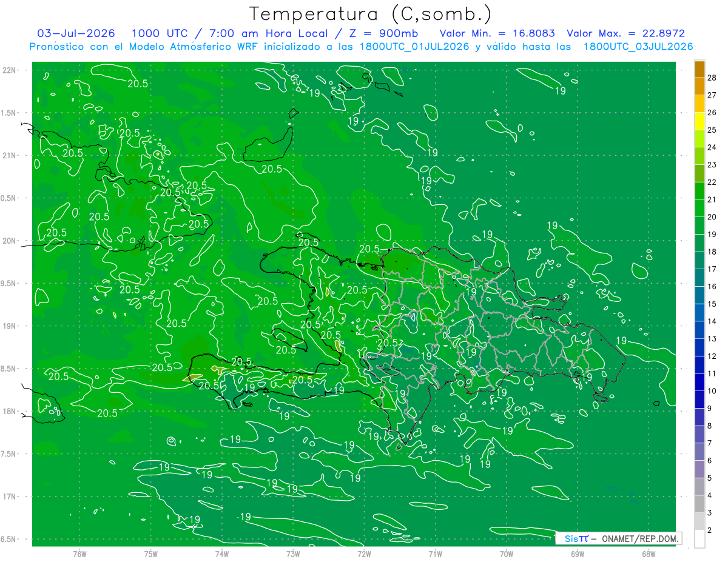Click the '71W' longitude axis label
This screenshot has width=728, height=562.
coord(435,554)
